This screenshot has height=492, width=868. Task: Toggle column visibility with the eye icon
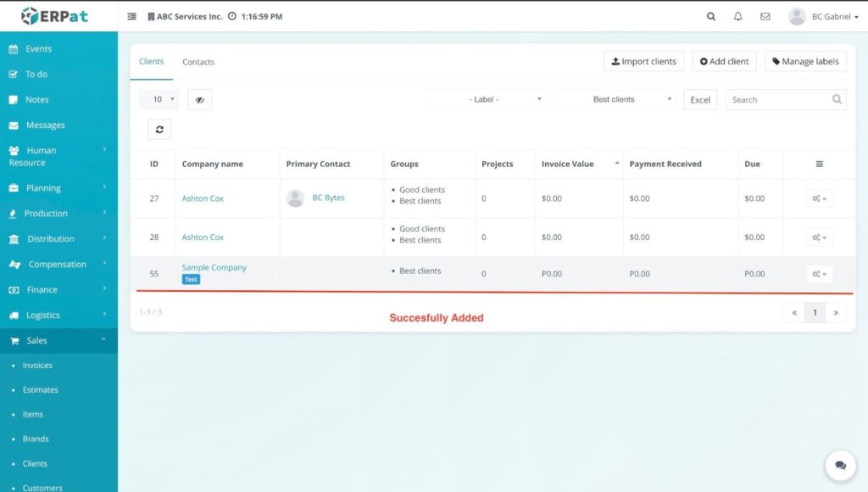coord(200,99)
